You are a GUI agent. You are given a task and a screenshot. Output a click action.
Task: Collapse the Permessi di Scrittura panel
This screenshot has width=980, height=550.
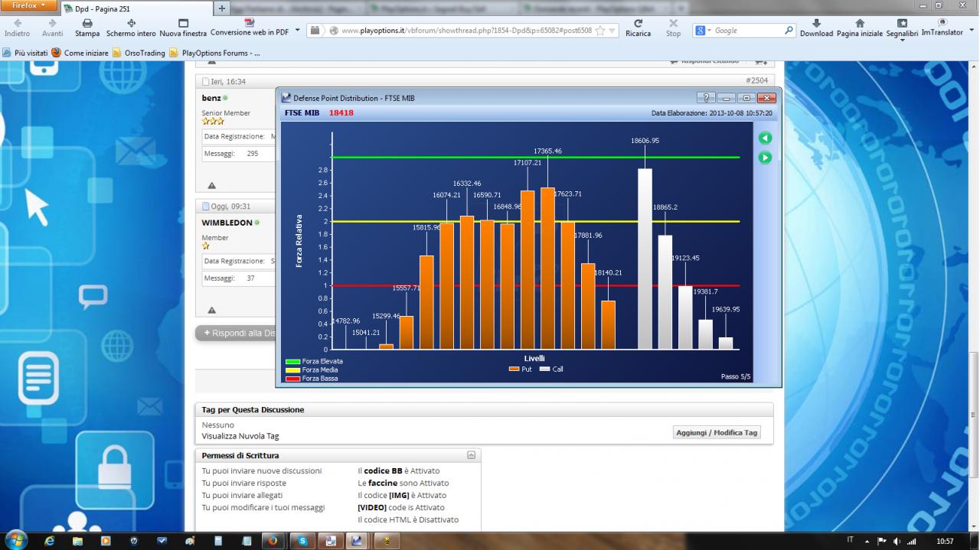click(x=471, y=455)
